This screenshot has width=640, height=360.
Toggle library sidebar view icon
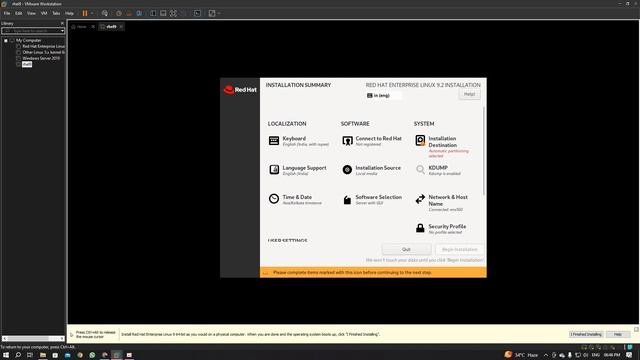point(153,13)
